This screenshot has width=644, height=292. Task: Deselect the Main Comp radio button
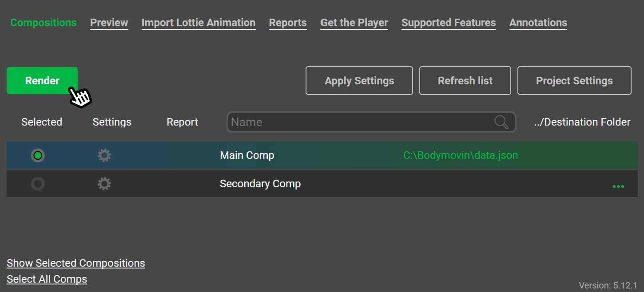click(38, 155)
